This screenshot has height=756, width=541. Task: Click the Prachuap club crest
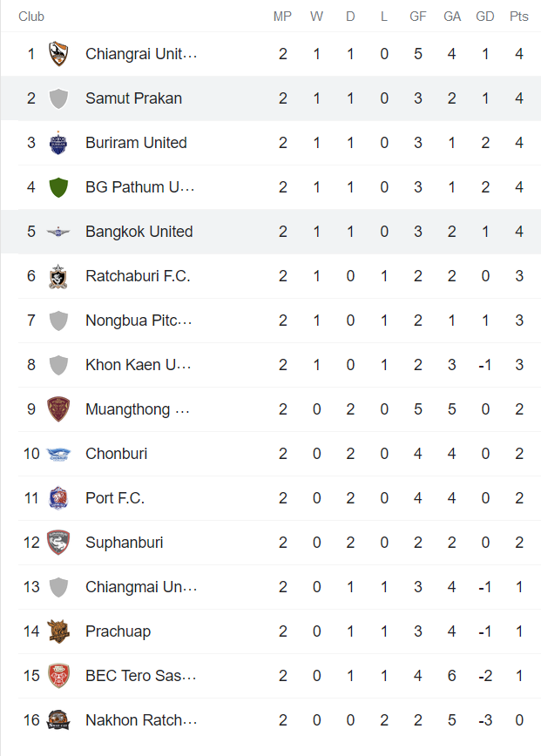(x=58, y=631)
